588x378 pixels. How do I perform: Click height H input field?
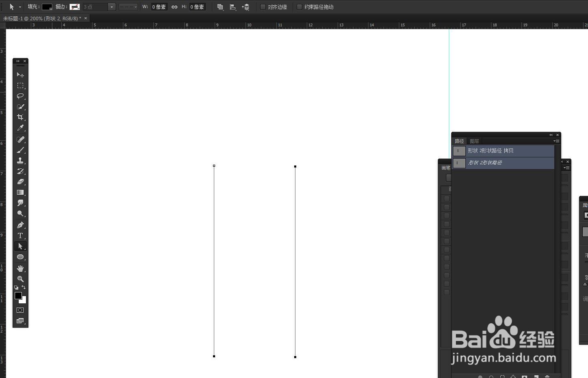pyautogui.click(x=198, y=7)
